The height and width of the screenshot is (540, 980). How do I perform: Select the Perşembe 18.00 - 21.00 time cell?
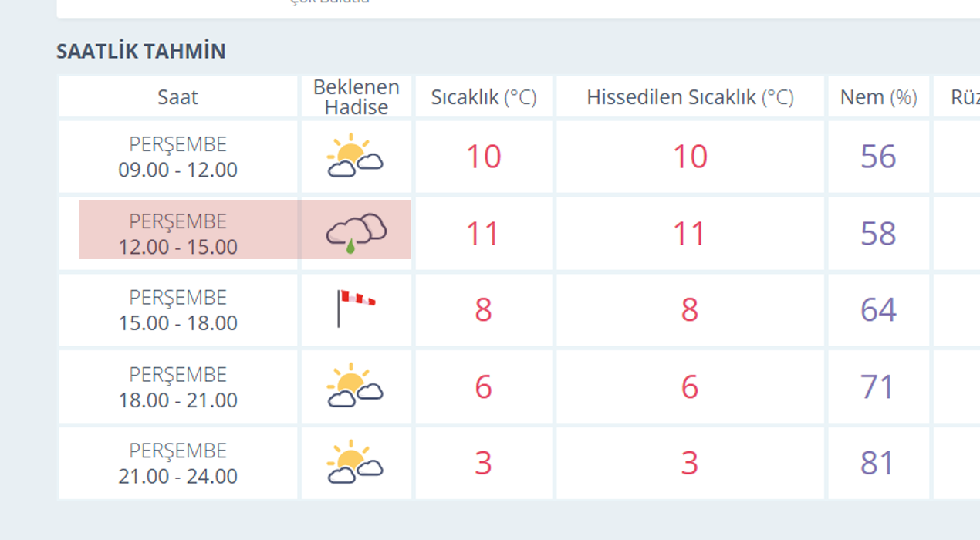click(x=177, y=387)
